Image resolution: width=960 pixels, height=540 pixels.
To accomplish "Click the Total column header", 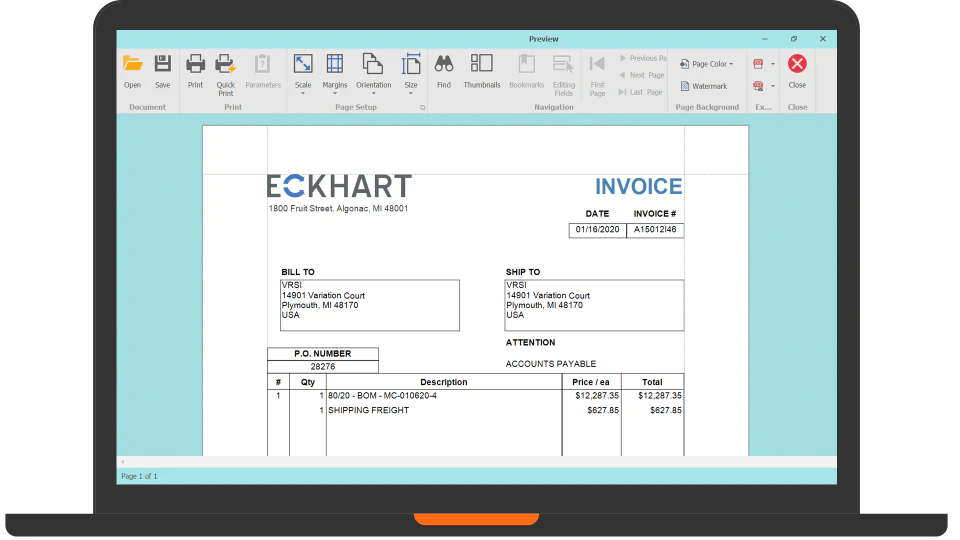I will [x=652, y=382].
